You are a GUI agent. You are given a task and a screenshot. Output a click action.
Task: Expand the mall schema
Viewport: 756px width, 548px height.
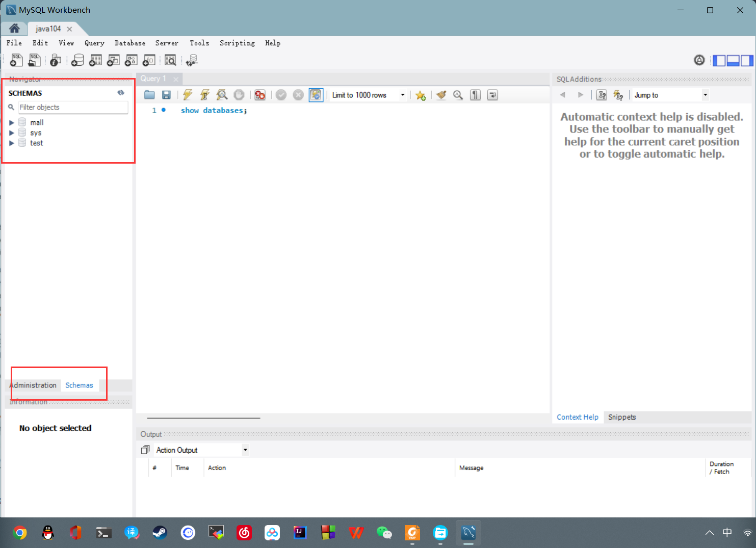coord(12,122)
